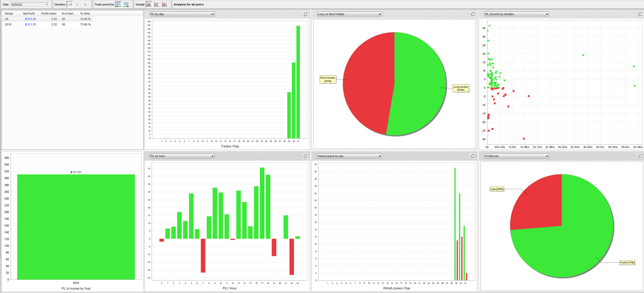This screenshot has height=293, width=644.
Task: Maximize the Long vs Short trades panel
Action: pos(473,14)
